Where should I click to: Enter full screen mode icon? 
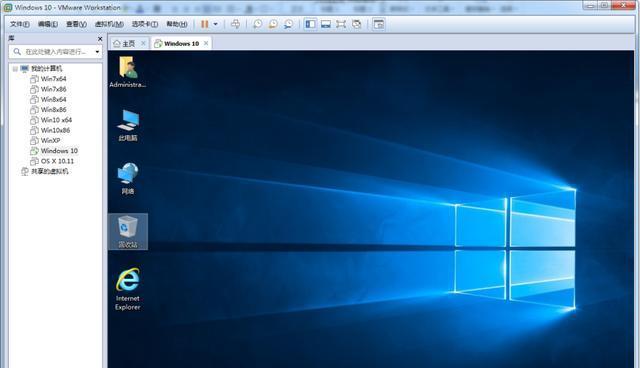pyautogui.click(x=341, y=24)
